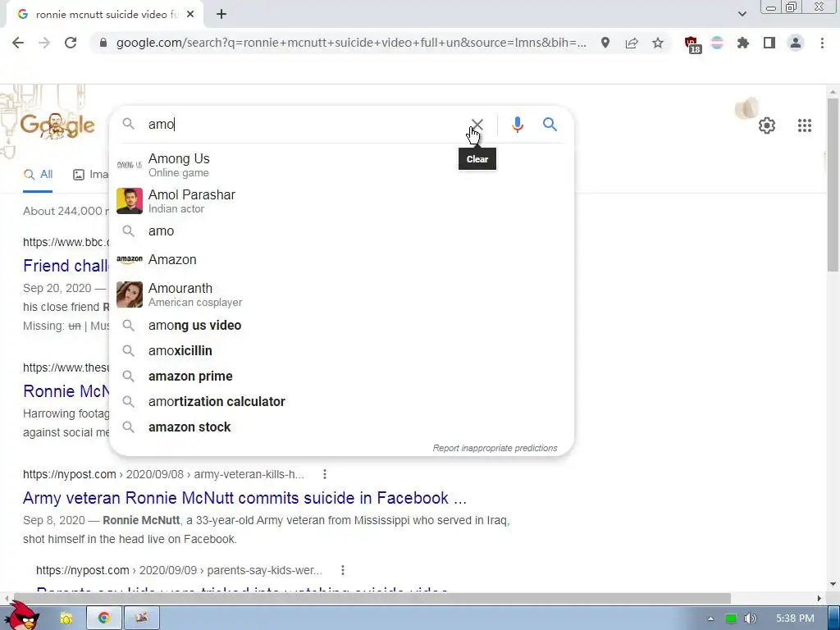Choose 'amazon stock' suggestion
This screenshot has width=840, height=630.
(x=341, y=427)
